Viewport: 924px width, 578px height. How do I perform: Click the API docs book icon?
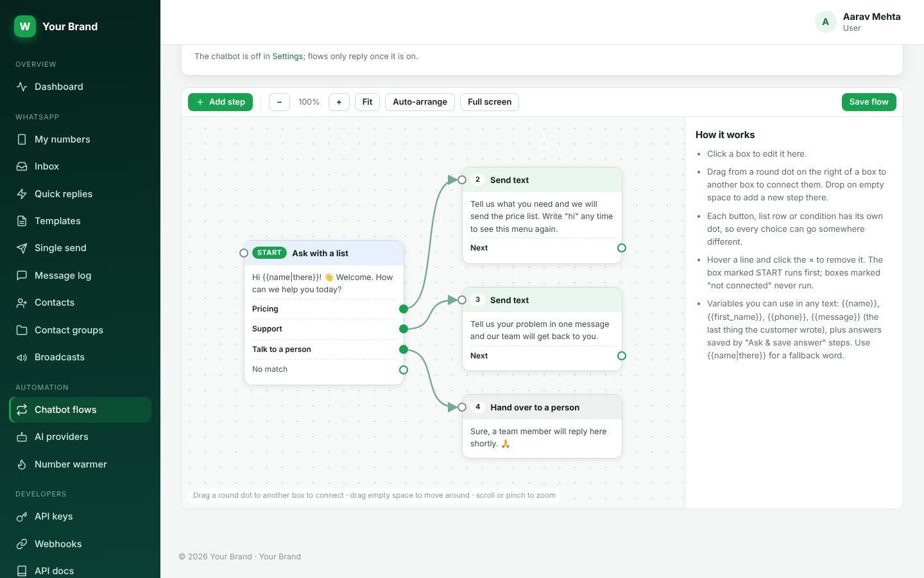click(x=22, y=571)
